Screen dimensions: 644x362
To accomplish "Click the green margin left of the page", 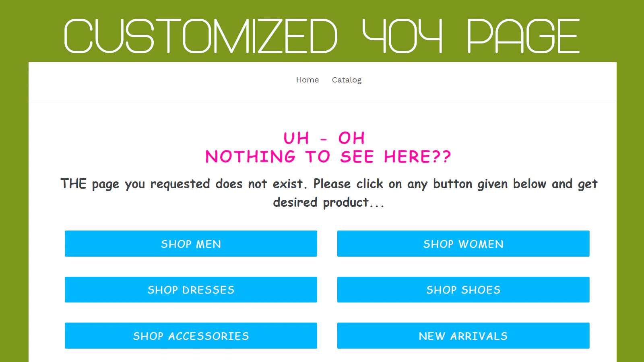I will pyautogui.click(x=14, y=201).
